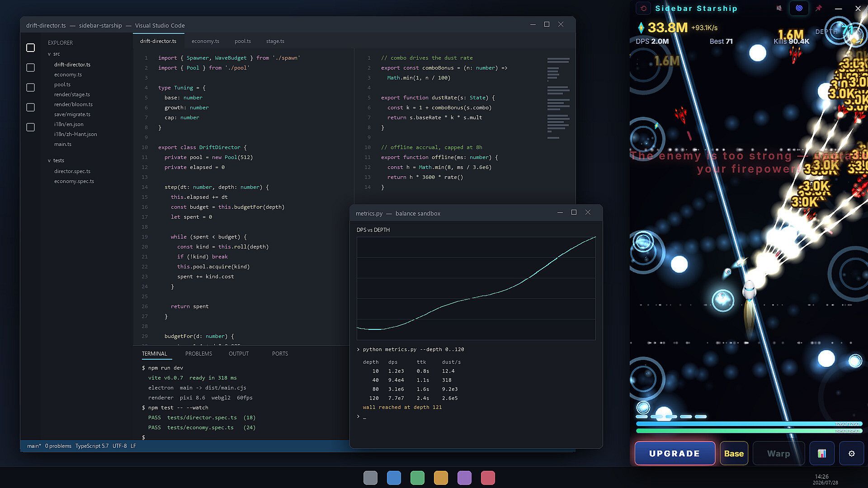This screenshot has height=488, width=868.
Task: Open the PROBLEMS panel tab
Action: tap(198, 354)
